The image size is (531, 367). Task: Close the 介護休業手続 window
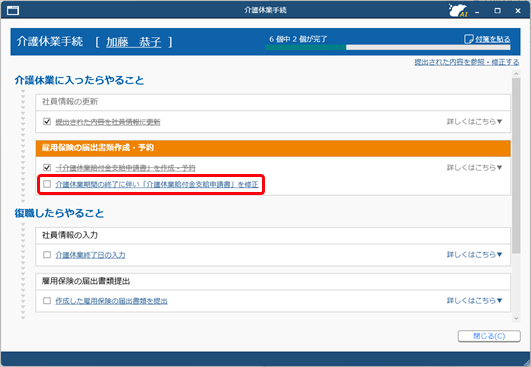coord(518,11)
